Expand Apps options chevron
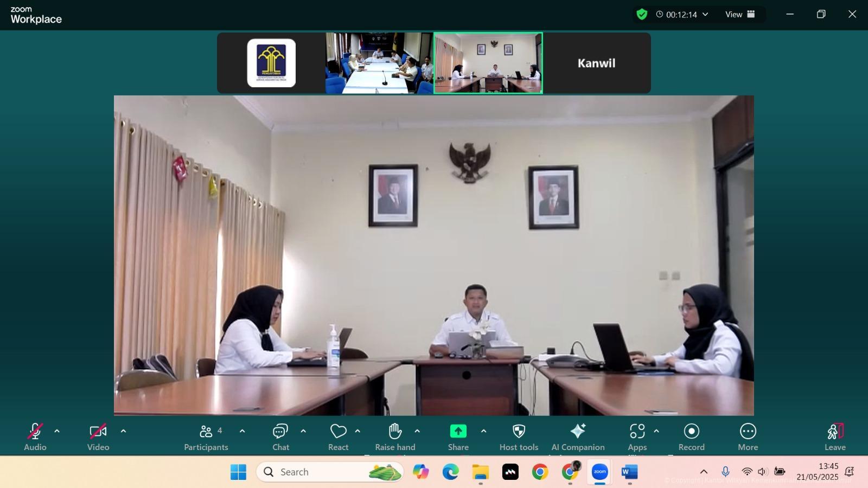This screenshot has width=868, height=488. (x=656, y=431)
